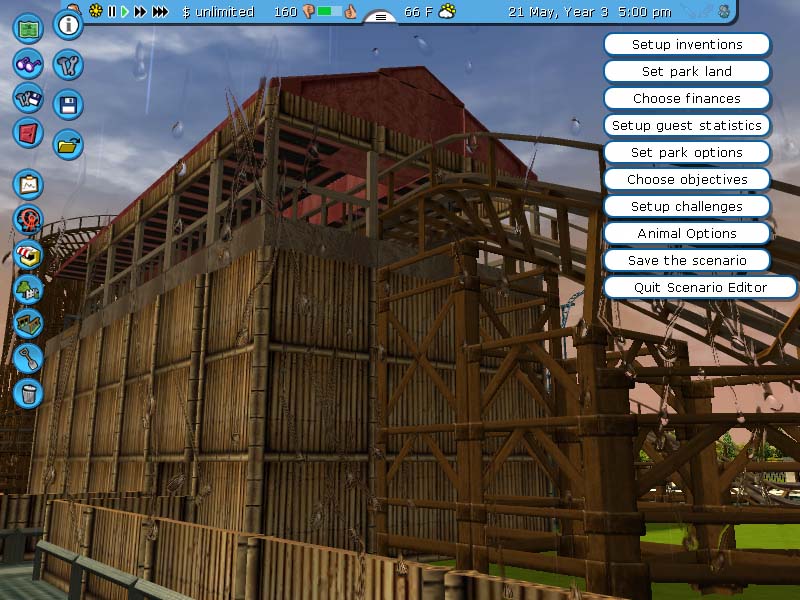Click the '$ unlimited' money display
This screenshot has width=800, height=600.
pos(218,12)
